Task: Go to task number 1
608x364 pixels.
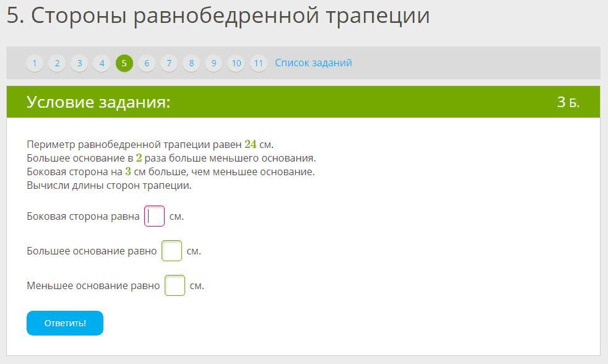Action: [35, 63]
